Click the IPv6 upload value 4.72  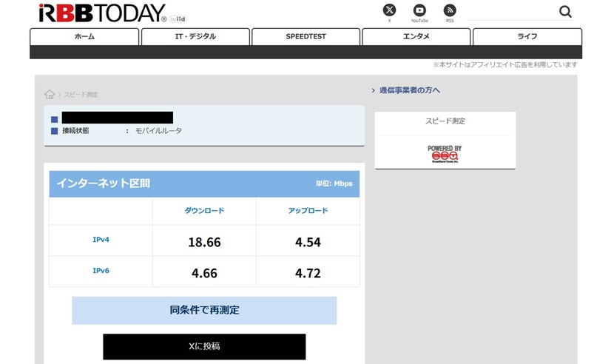(x=308, y=273)
